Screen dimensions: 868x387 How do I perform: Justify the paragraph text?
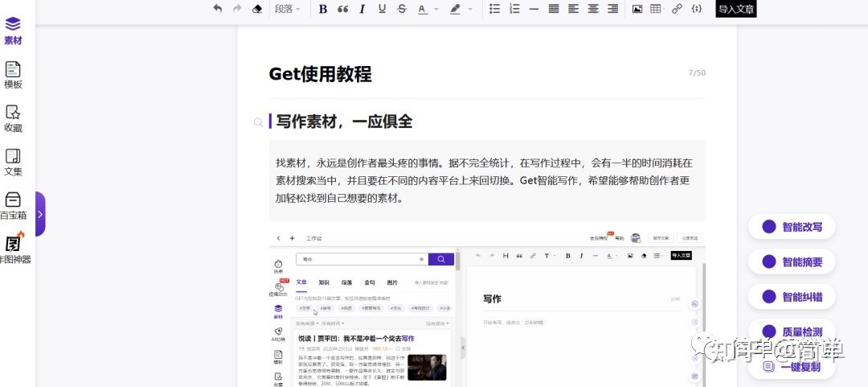click(x=554, y=9)
